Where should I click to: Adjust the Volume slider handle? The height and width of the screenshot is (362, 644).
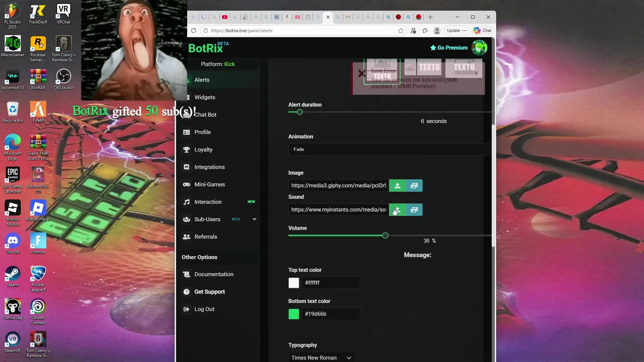[385, 235]
